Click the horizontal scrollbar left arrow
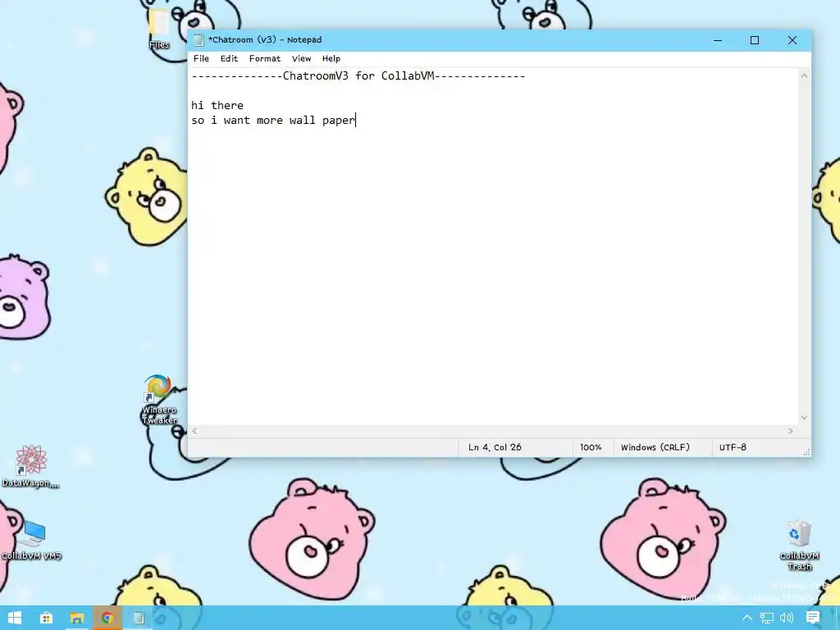This screenshot has height=630, width=840. (x=194, y=431)
